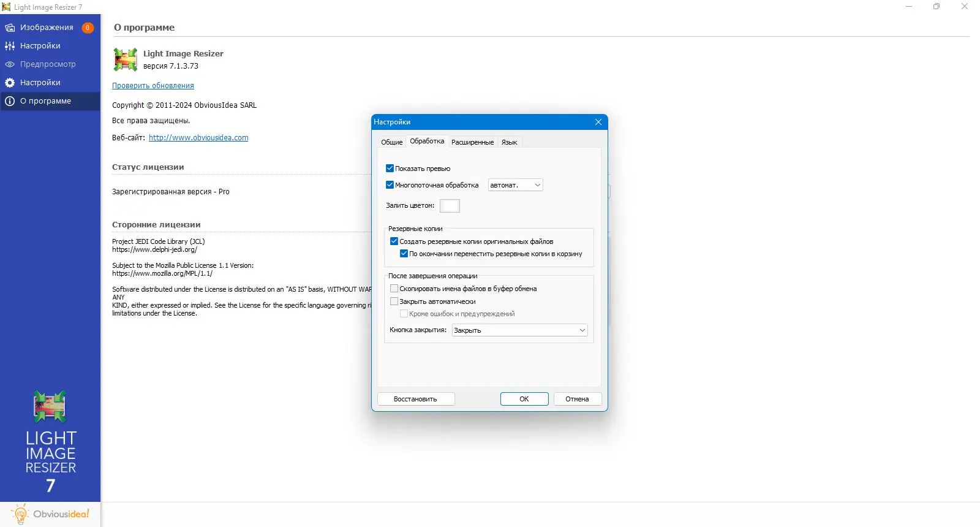Toggle moving backup copies to корзину
The height and width of the screenshot is (527, 980).
404,254
